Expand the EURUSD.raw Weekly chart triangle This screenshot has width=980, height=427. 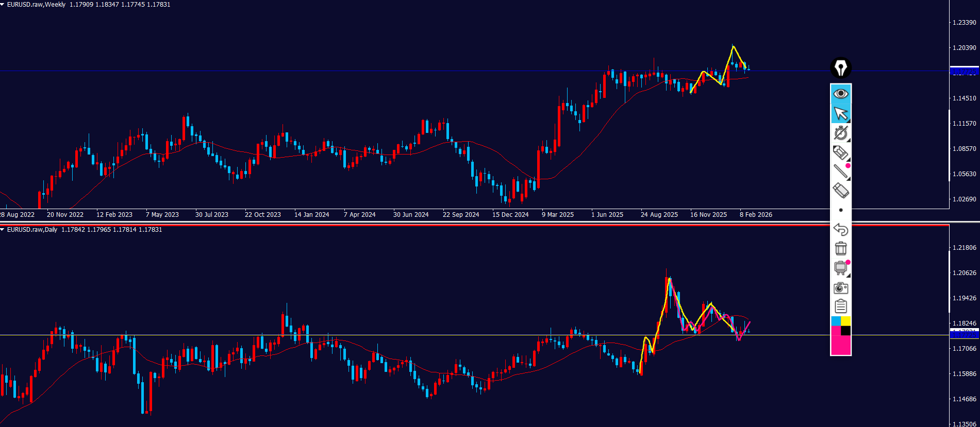[3, 5]
